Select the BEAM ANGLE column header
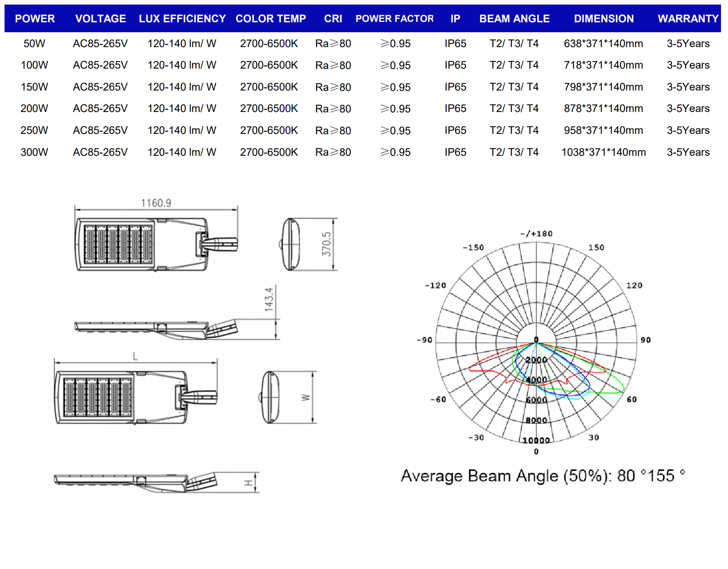This screenshot has width=728, height=569. pos(514,19)
